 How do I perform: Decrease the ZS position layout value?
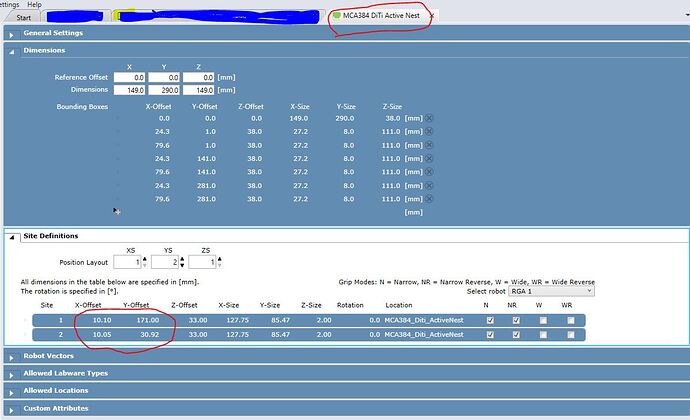click(x=220, y=265)
